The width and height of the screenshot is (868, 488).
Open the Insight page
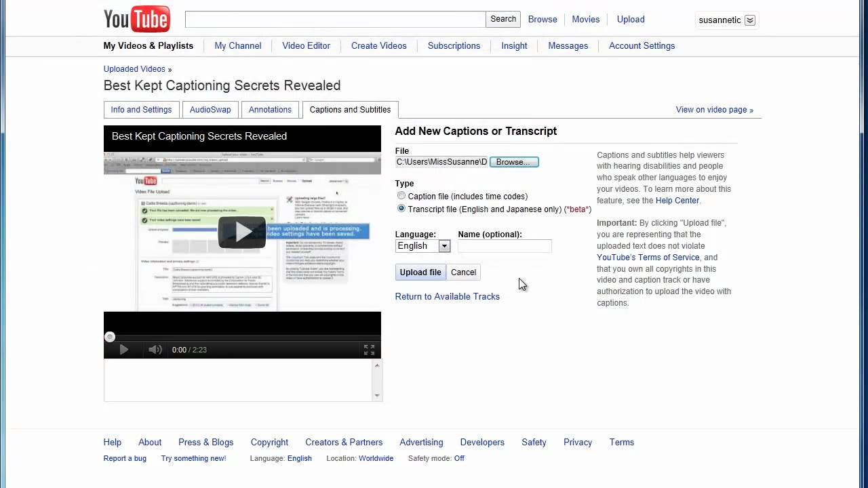click(x=514, y=46)
